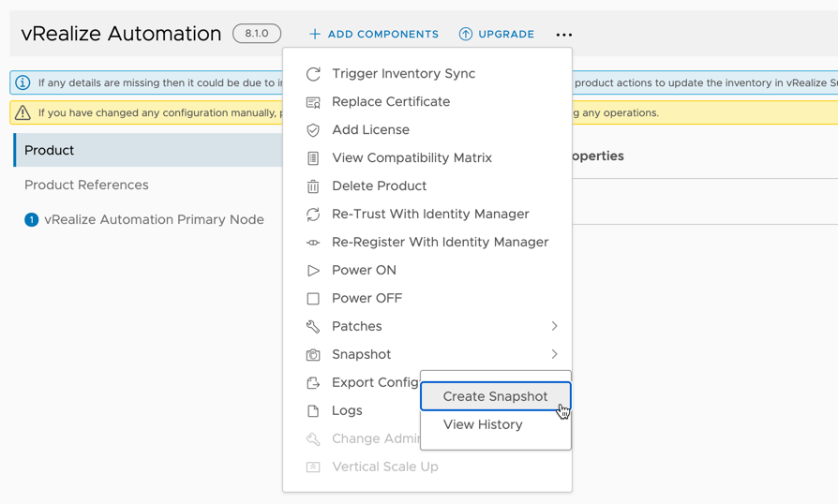
Task: Click the View Compatibility Matrix document icon
Action: point(313,158)
